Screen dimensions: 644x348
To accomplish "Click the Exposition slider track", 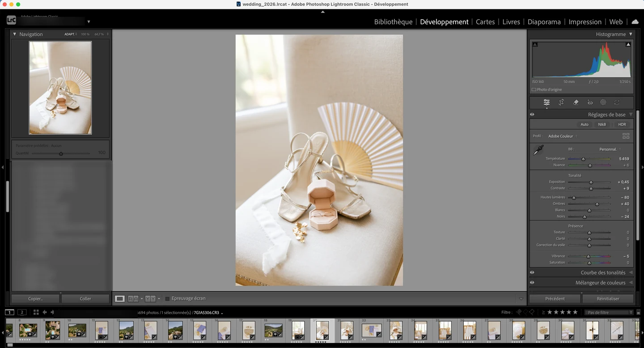I will pyautogui.click(x=589, y=182).
